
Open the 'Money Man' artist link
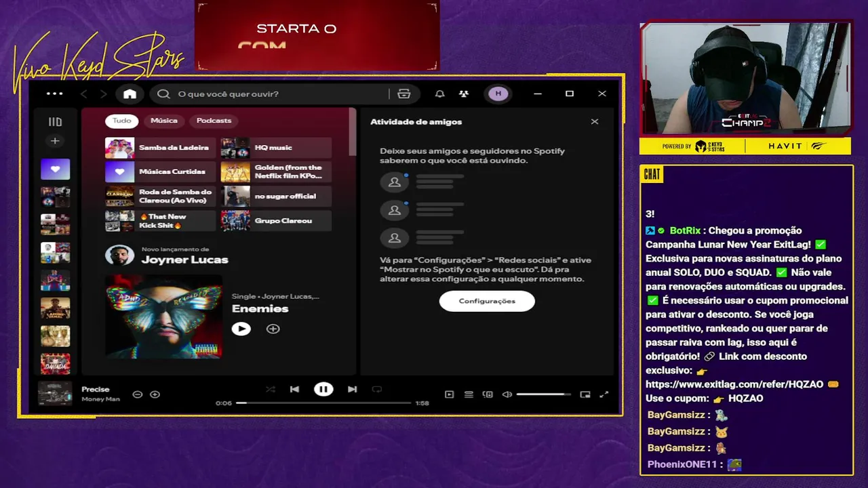coord(100,399)
